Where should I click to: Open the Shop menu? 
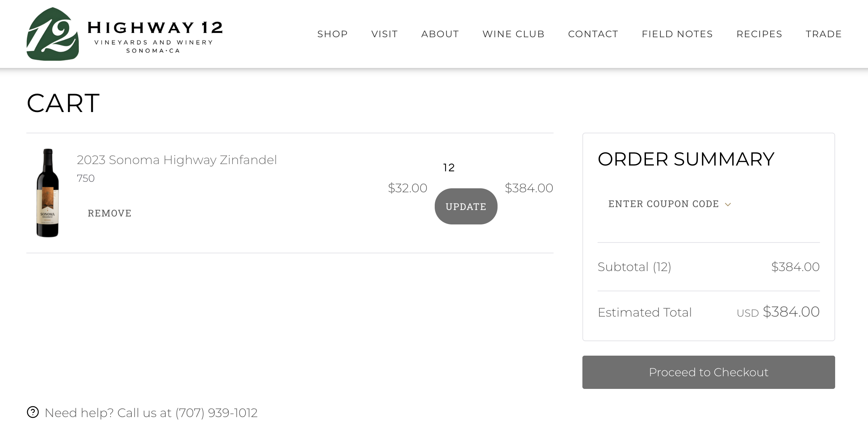pyautogui.click(x=332, y=34)
